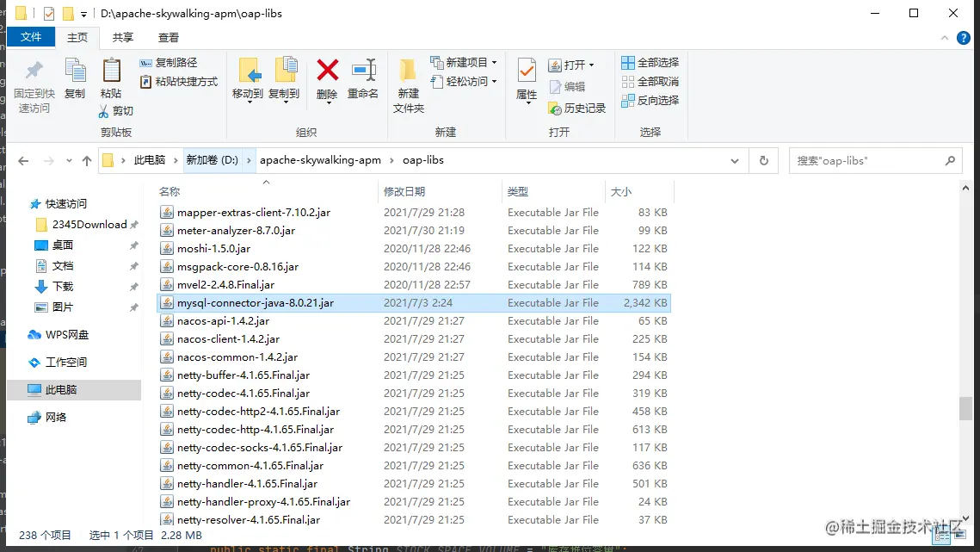Click the Up one level arrow

click(86, 161)
